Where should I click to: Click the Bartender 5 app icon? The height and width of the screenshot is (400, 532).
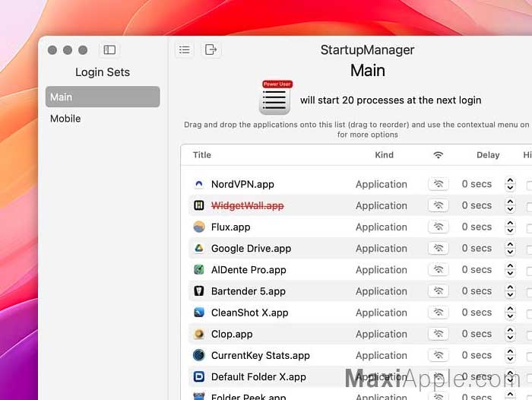tap(199, 291)
